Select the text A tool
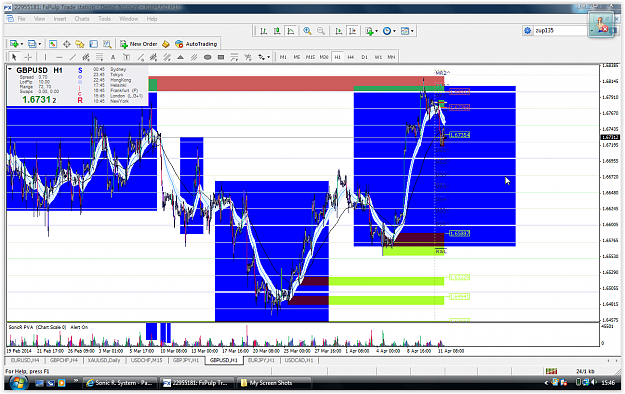The height and width of the screenshot is (394, 625). 113,57
